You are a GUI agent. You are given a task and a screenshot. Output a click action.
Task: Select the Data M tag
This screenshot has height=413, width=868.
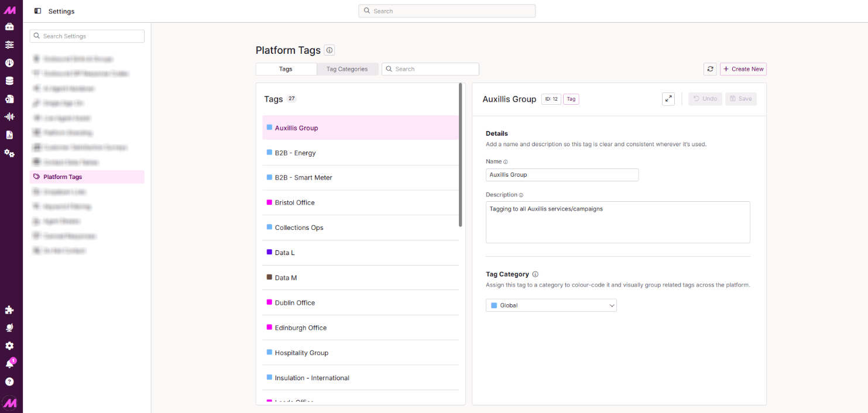[361, 278]
